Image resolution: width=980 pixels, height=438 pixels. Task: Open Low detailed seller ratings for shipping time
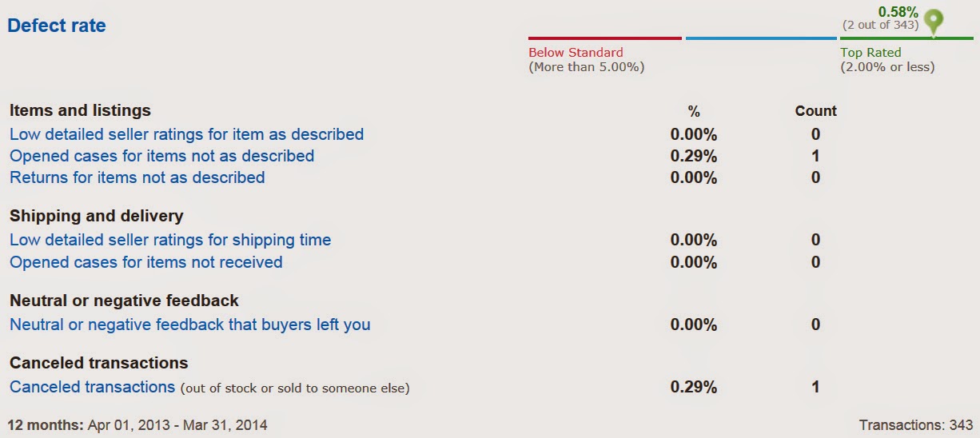[x=170, y=240]
